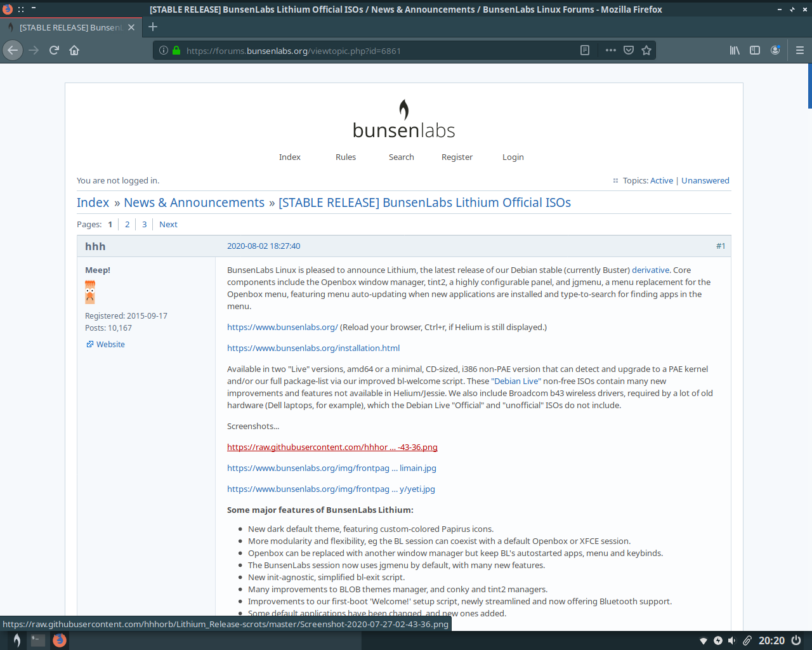The height and width of the screenshot is (650, 812).
Task: Open the Library icon in toolbar
Action: (x=735, y=50)
